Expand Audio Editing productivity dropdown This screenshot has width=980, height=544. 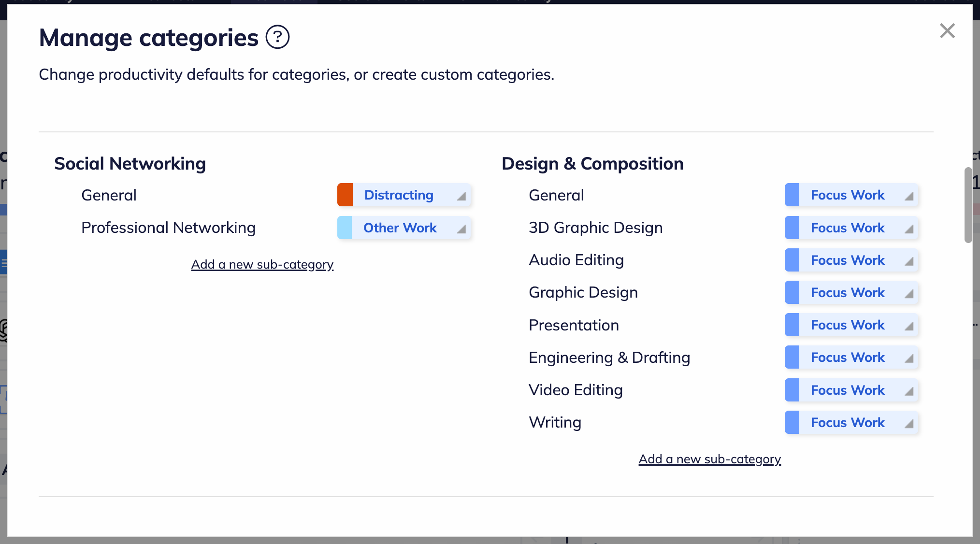[851, 260]
